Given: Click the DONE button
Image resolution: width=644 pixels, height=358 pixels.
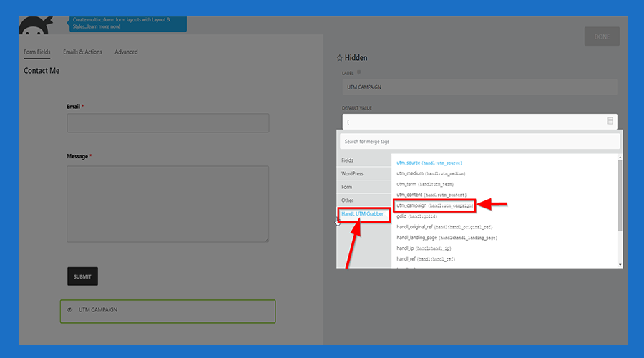Looking at the screenshot, I should (x=602, y=37).
